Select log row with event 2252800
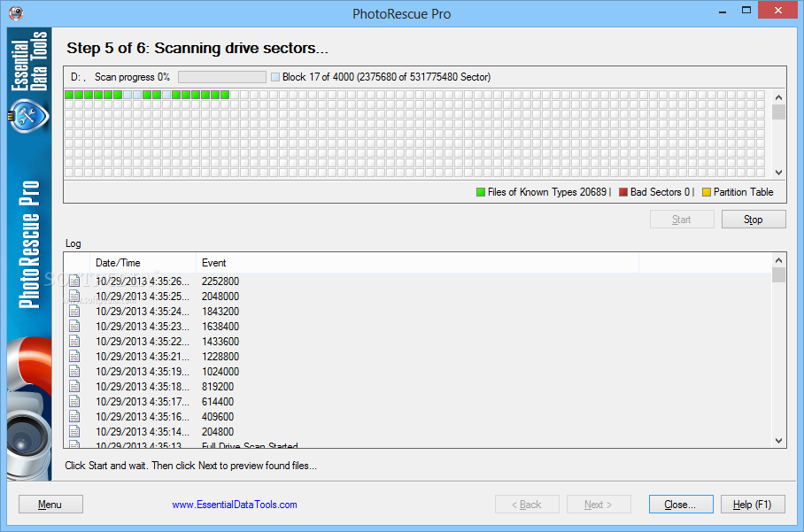The height and width of the screenshot is (532, 804). pyautogui.click(x=418, y=281)
